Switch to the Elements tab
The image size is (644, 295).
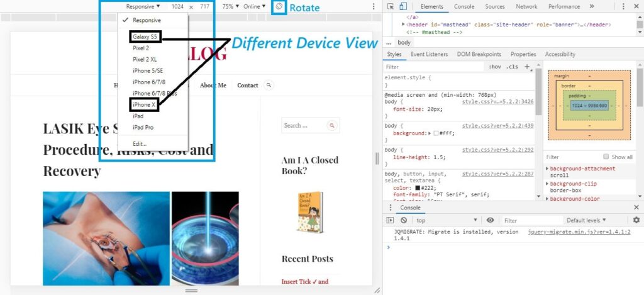click(x=431, y=6)
